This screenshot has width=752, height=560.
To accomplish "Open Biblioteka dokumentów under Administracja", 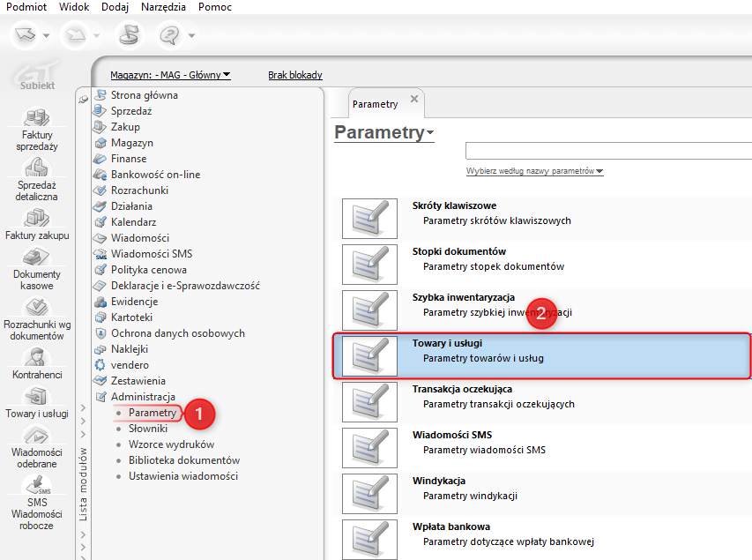I will tap(184, 460).
